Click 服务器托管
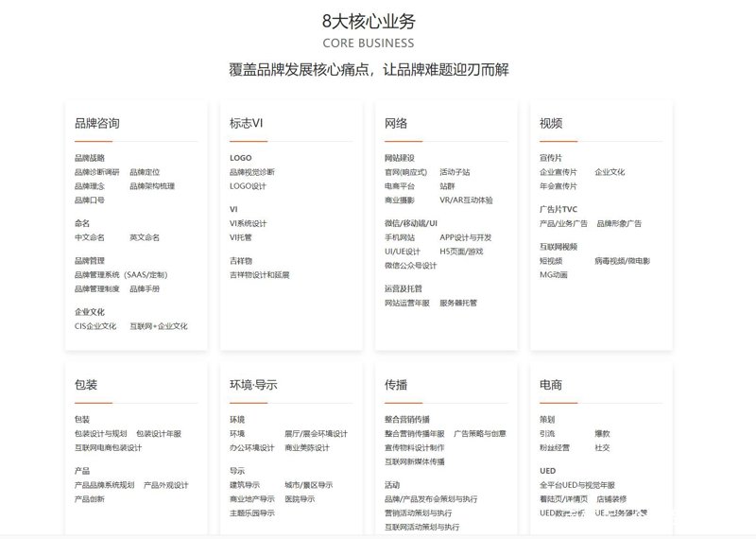The image size is (756, 539). 458,303
